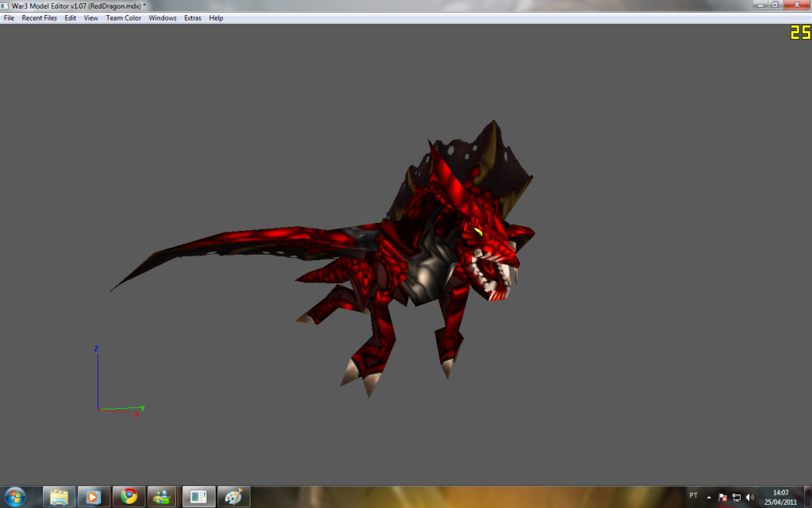Open the Extras menu
This screenshot has width=812, height=508.
pos(193,17)
